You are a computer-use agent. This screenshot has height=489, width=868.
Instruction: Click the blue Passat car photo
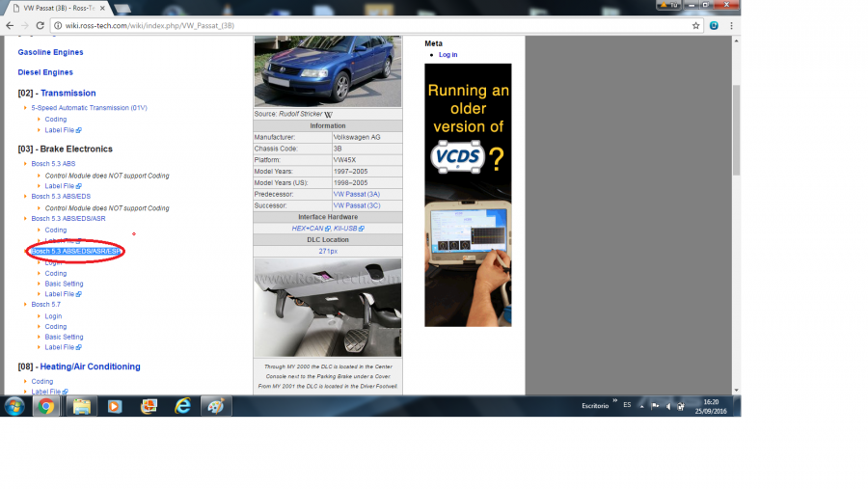point(327,71)
